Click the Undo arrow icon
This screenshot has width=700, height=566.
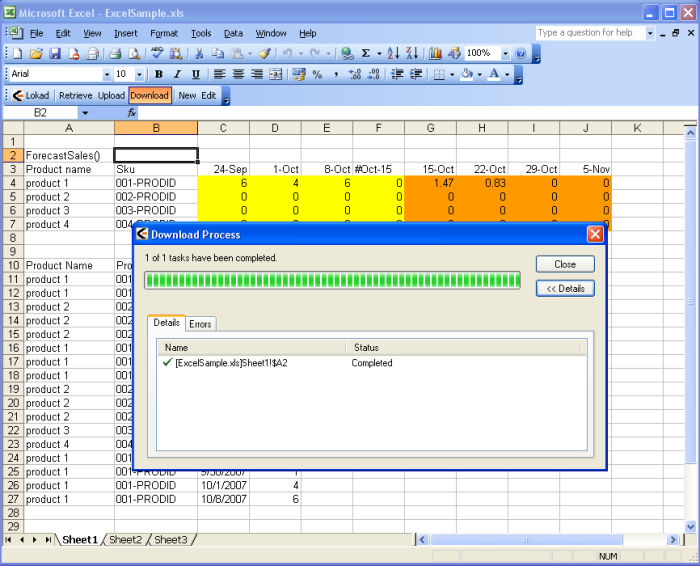(288, 54)
